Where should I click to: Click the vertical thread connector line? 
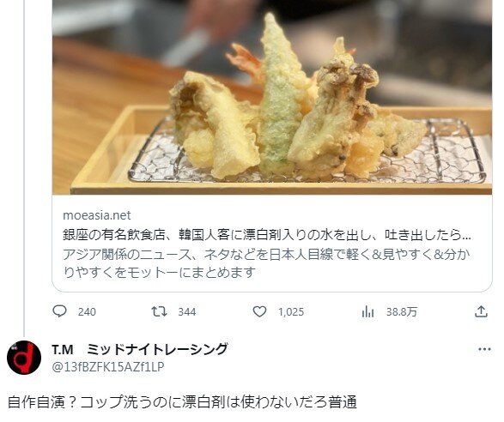pos(24,167)
